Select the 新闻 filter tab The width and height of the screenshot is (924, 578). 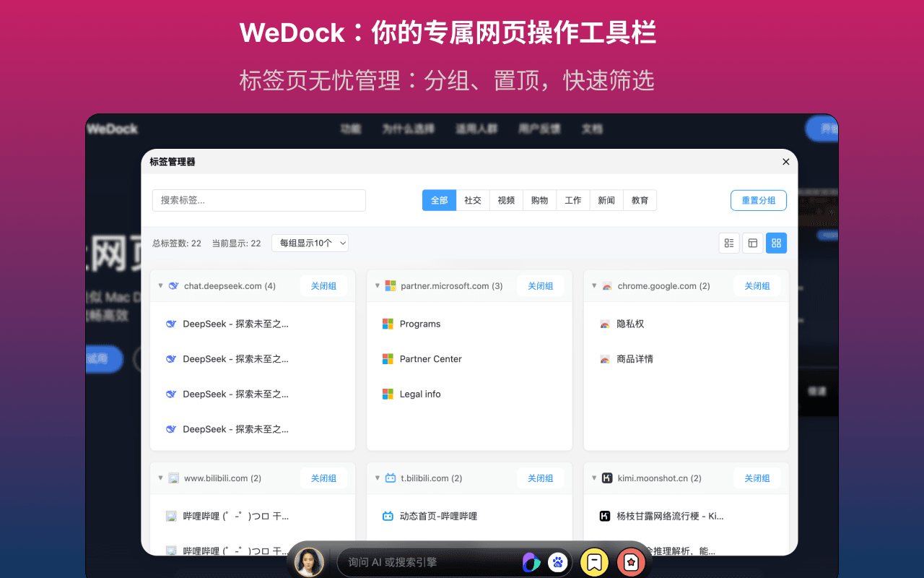point(606,200)
